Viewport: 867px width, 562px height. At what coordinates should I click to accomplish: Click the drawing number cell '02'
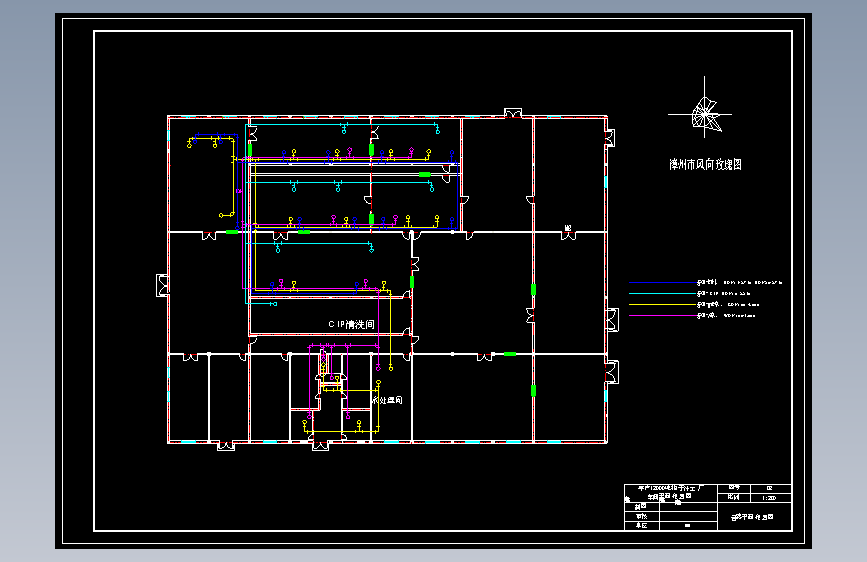769,488
